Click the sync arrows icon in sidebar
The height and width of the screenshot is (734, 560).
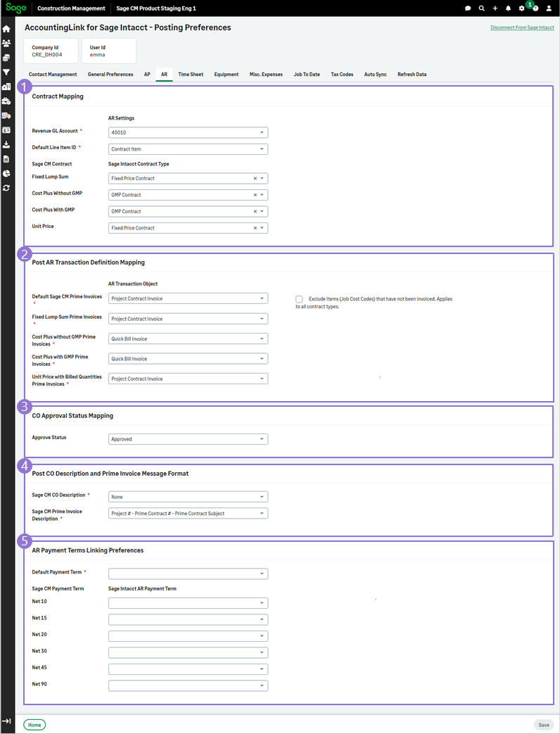coord(6,188)
